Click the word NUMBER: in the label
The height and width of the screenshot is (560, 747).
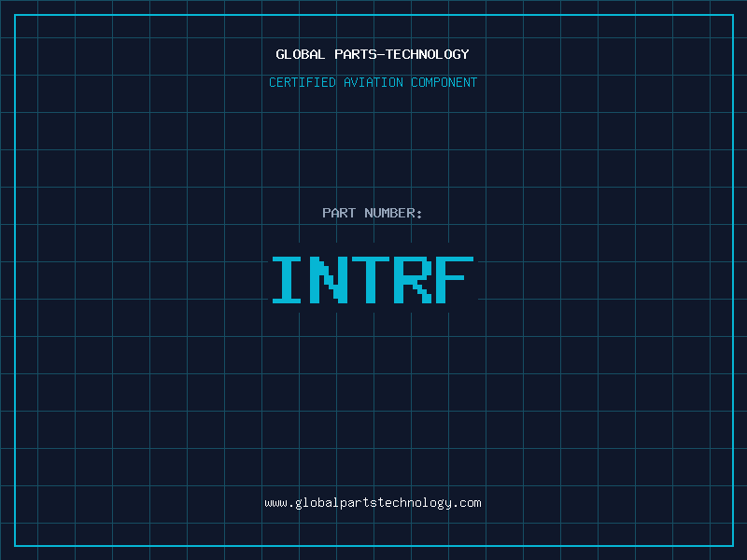pos(393,213)
